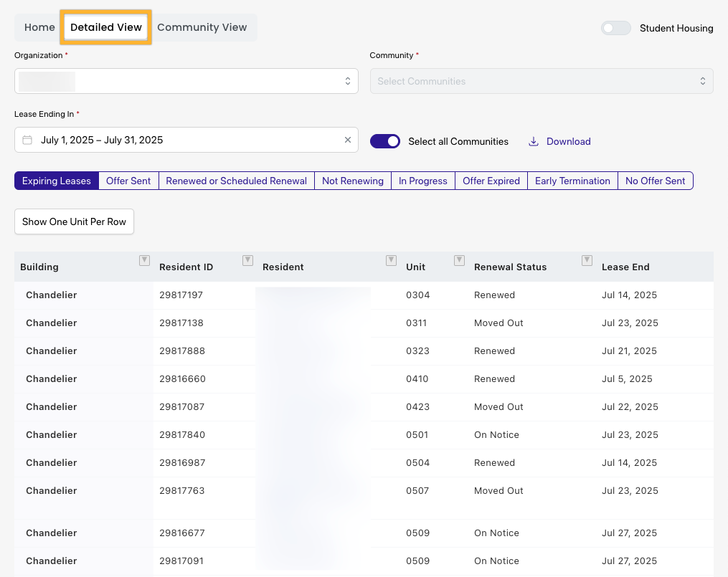
Task: Click unit 0423 cell
Action: click(418, 407)
